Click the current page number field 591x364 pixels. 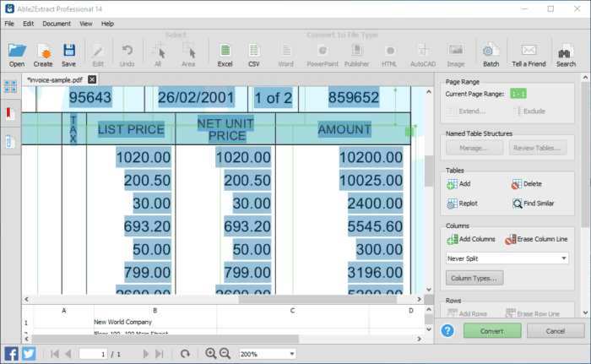pyautogui.click(x=93, y=354)
